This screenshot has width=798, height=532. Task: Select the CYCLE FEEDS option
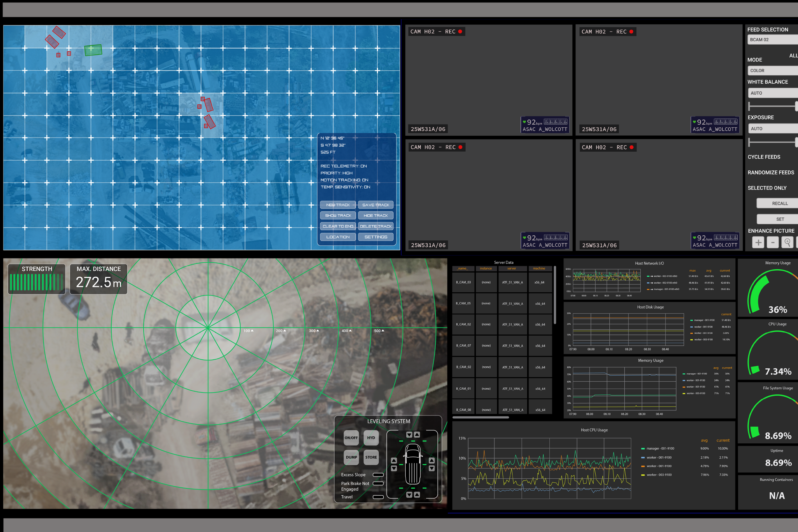[x=764, y=157]
